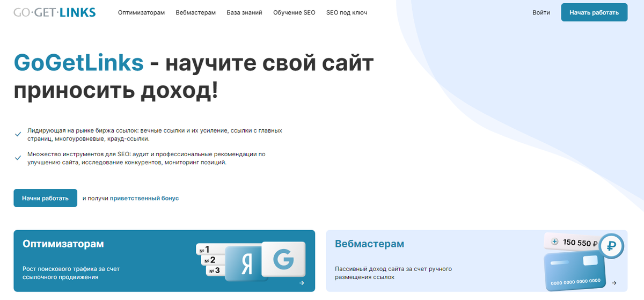644x300 pixels.
Task: Open Обучение SEO section
Action: click(x=294, y=12)
